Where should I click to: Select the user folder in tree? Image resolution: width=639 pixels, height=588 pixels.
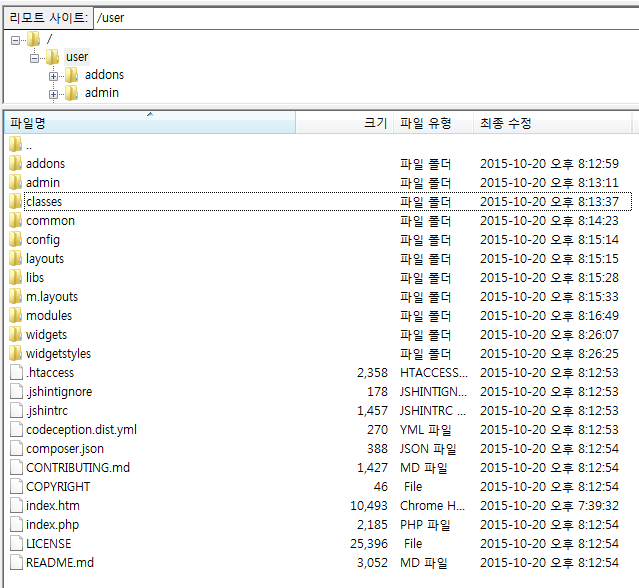pyautogui.click(x=77, y=57)
